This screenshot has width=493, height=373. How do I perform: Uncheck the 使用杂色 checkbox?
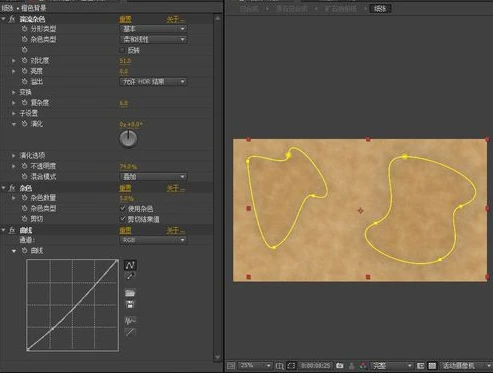click(123, 209)
